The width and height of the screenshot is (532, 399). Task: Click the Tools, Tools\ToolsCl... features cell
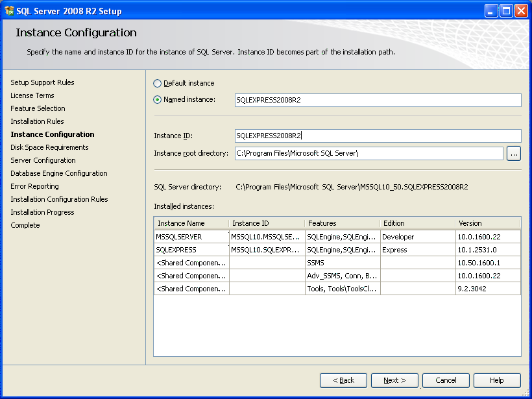pyautogui.click(x=343, y=289)
